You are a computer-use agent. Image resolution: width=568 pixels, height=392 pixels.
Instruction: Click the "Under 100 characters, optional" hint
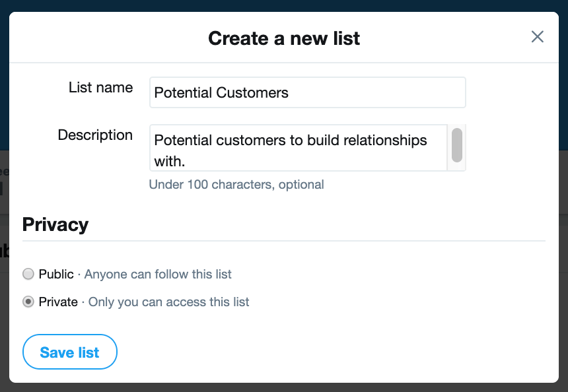tap(236, 185)
